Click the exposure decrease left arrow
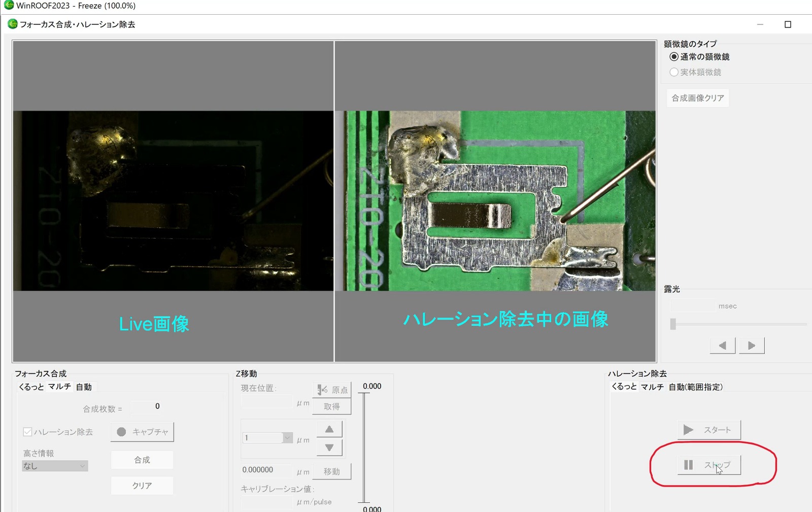Viewport: 812px width, 512px height. (x=723, y=346)
